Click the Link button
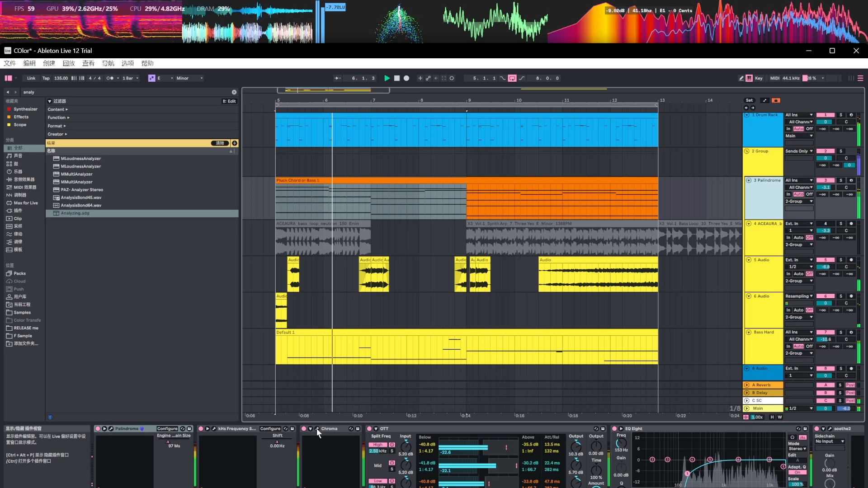 (x=31, y=78)
